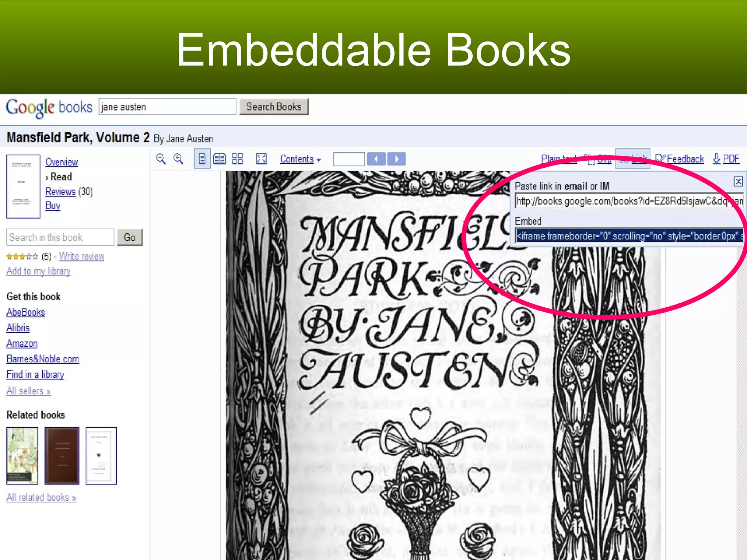Open the Contents dropdown
747x560 pixels.
tap(301, 159)
